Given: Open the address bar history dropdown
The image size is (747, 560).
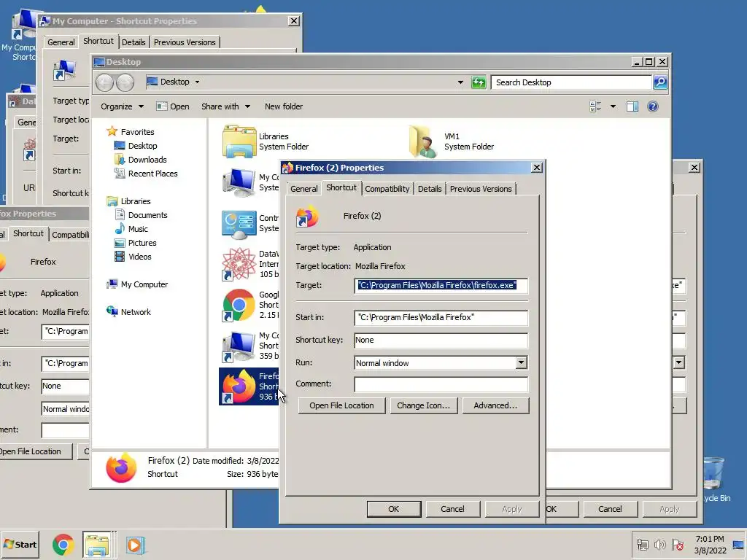Looking at the screenshot, I should 460,82.
